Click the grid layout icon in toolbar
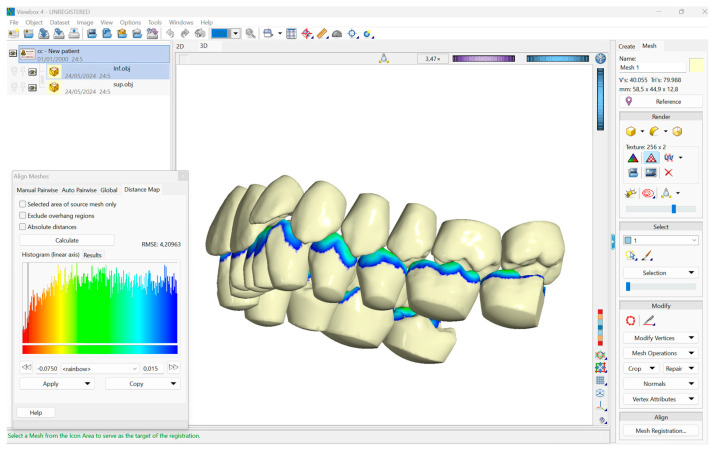This screenshot has height=451, width=714. [291, 33]
